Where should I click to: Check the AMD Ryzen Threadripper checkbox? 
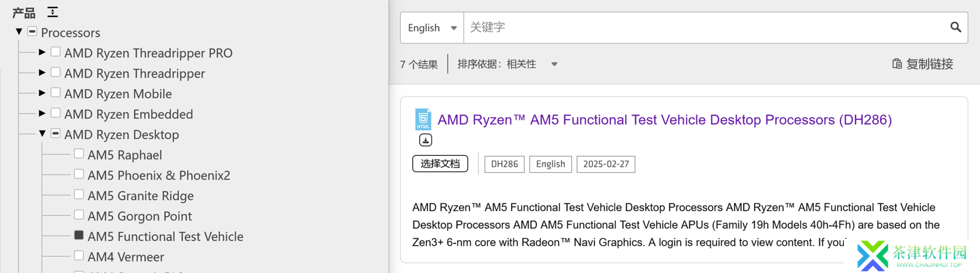(x=56, y=72)
